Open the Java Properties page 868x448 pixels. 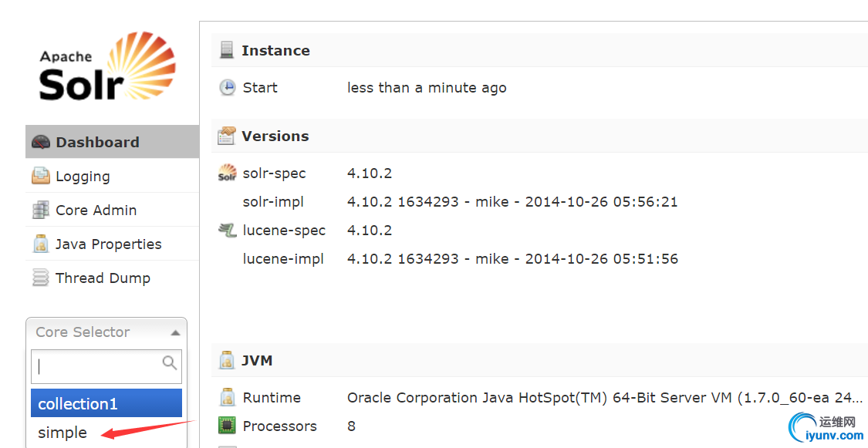[108, 244]
